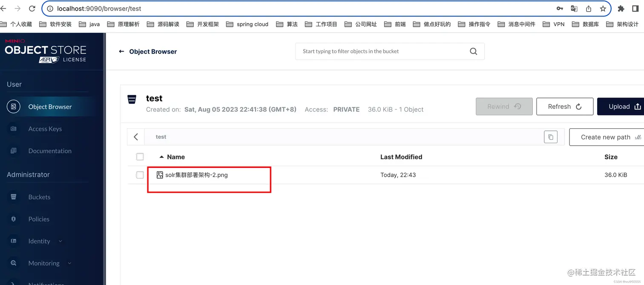Click the 36.0 KiB size cell
644x285 pixels.
[x=616, y=175]
